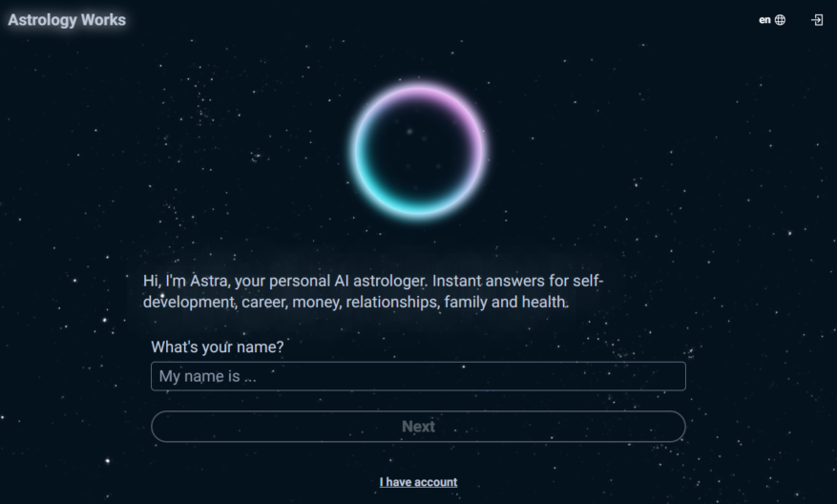Image resolution: width=837 pixels, height=504 pixels.
Task: Open the "en" language selector
Action: [772, 20]
